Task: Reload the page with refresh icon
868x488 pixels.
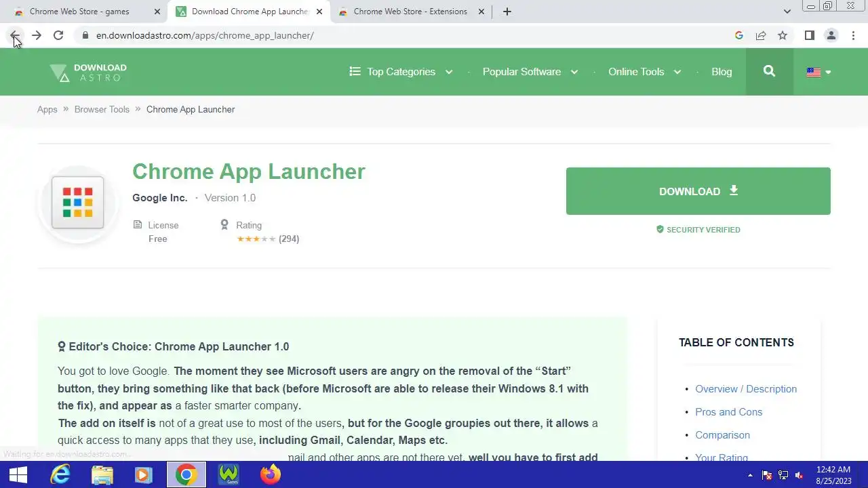Action: 58,35
